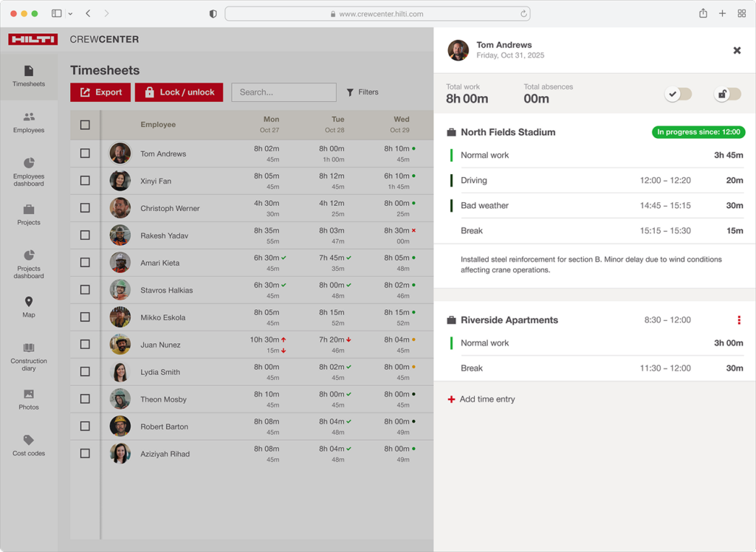756x552 pixels.
Task: Open the Filters dropdown
Action: [x=362, y=92]
